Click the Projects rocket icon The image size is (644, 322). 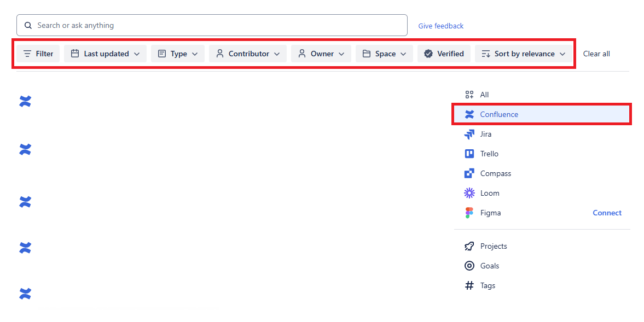tap(469, 246)
